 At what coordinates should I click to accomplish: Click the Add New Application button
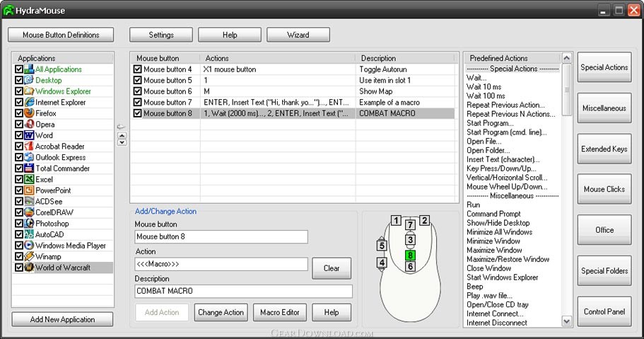(62, 319)
